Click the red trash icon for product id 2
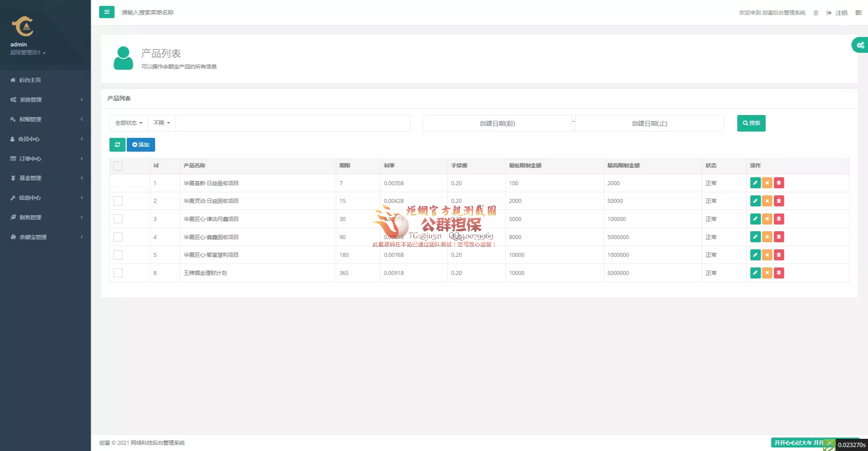The width and height of the screenshot is (868, 451). click(x=779, y=201)
